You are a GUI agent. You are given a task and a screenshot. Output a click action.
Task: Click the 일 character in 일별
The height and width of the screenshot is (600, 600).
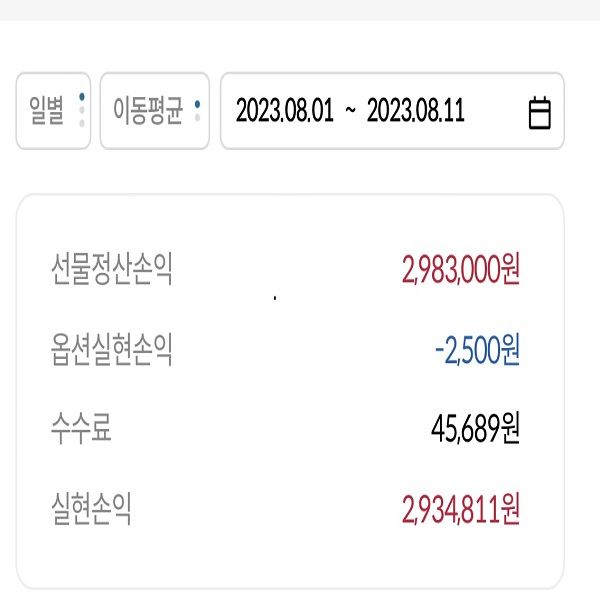coord(40,111)
